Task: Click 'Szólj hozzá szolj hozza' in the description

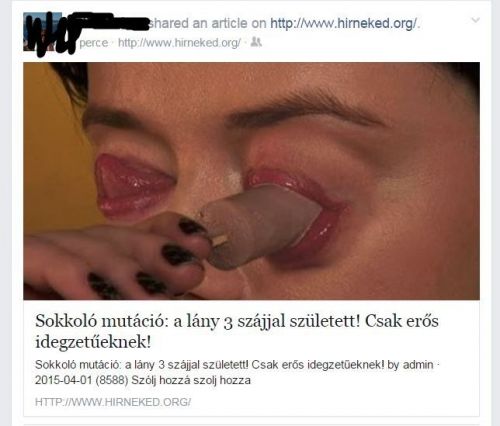Action: tap(191, 380)
